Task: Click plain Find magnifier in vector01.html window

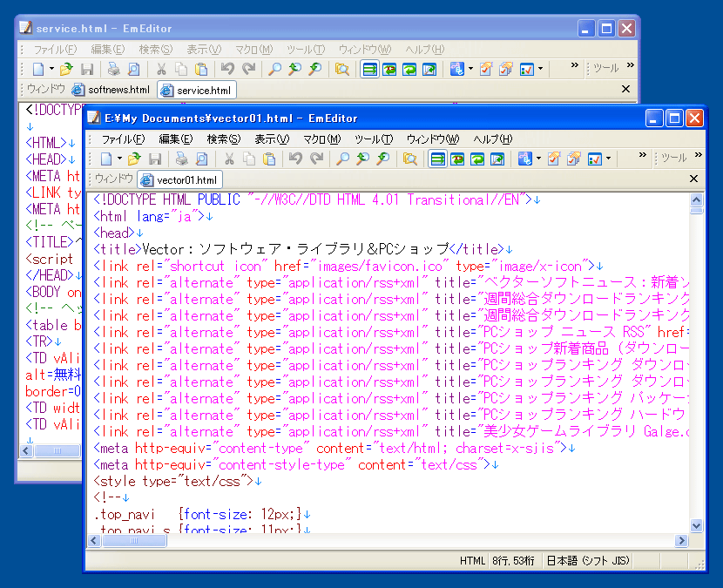Action: click(342, 159)
